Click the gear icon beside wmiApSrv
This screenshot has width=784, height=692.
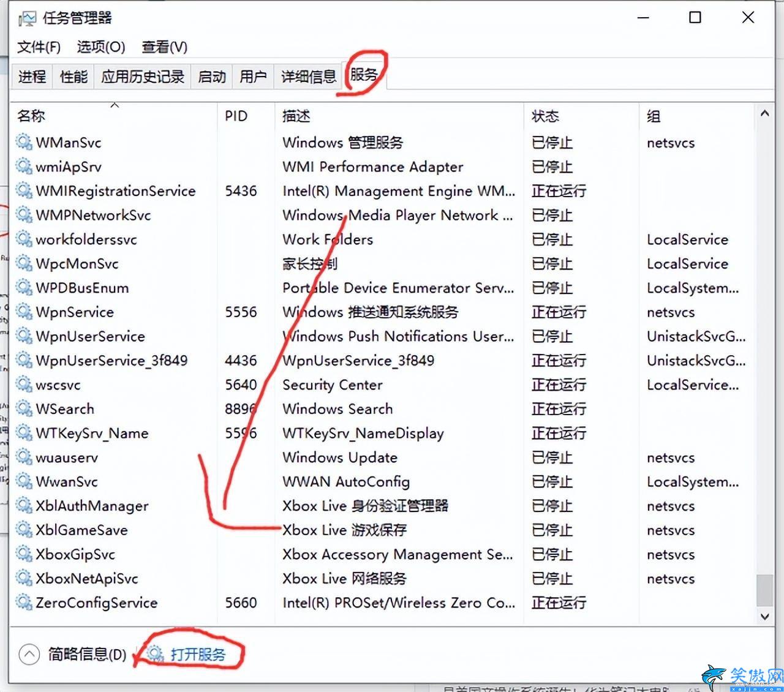pos(24,167)
